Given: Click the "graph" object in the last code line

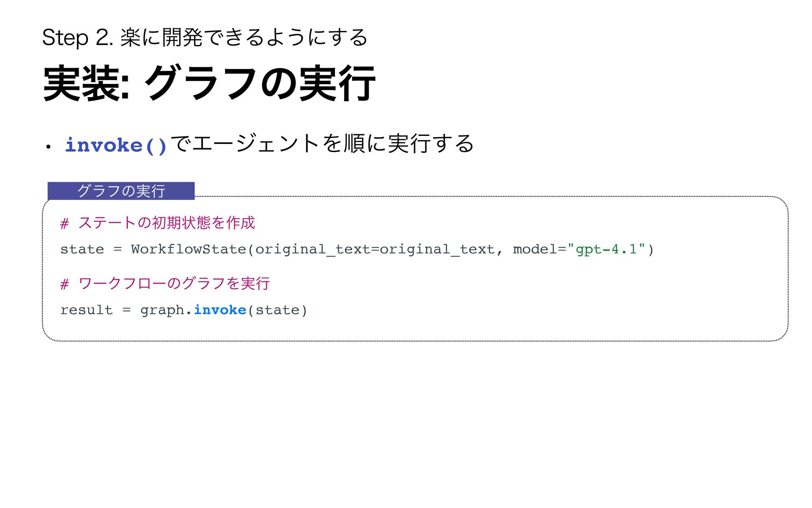Looking at the screenshot, I should [x=162, y=310].
